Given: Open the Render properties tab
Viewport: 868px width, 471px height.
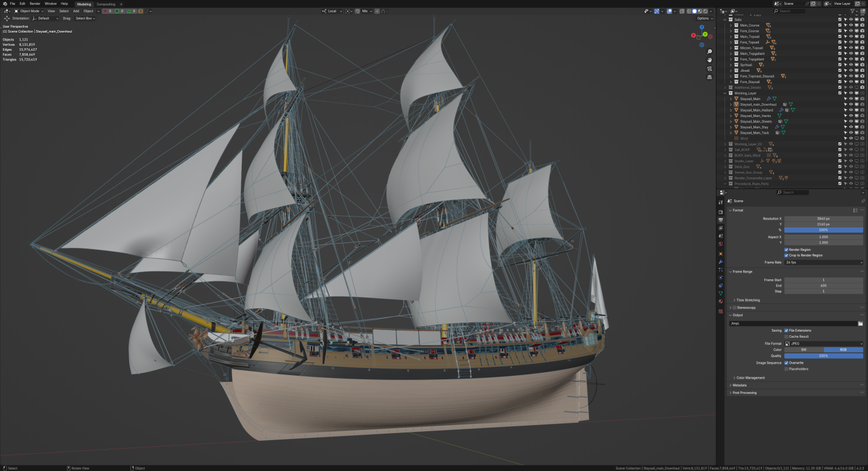Looking at the screenshot, I should 720,212.
